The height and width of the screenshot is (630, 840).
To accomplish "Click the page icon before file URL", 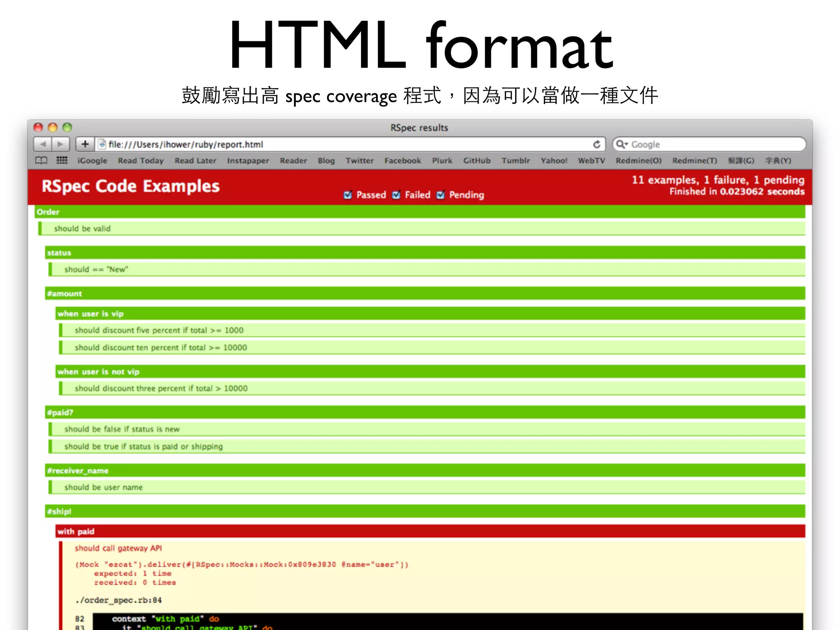I will click(102, 144).
